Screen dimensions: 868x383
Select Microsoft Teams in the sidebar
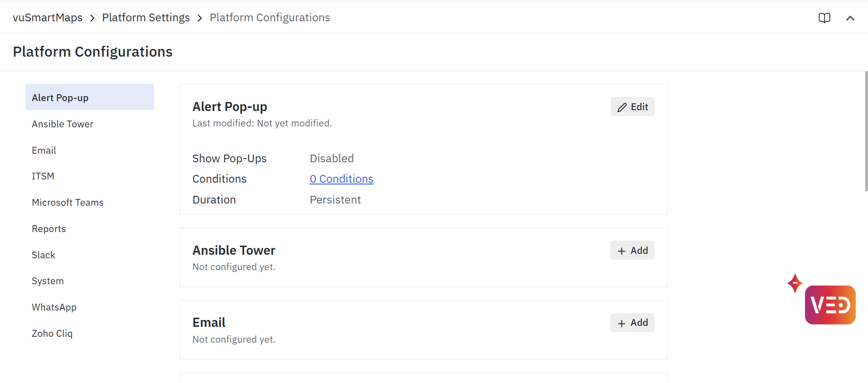pyautogui.click(x=68, y=203)
